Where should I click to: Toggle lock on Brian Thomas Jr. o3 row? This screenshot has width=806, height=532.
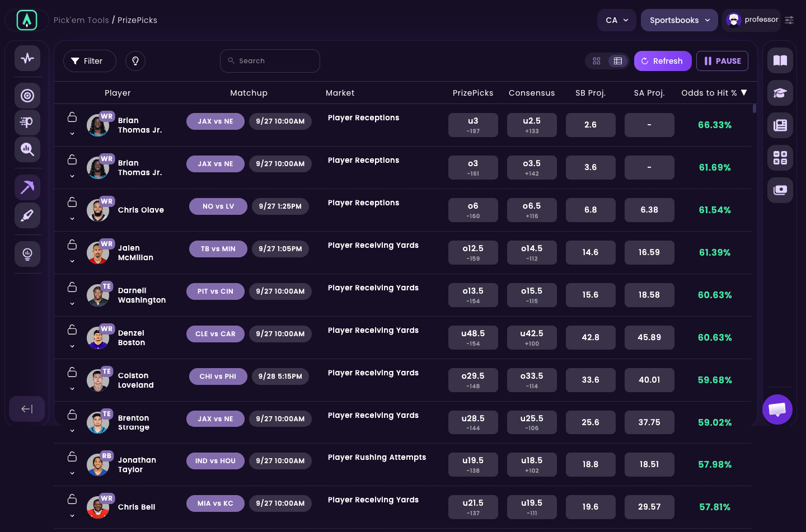coord(72,159)
